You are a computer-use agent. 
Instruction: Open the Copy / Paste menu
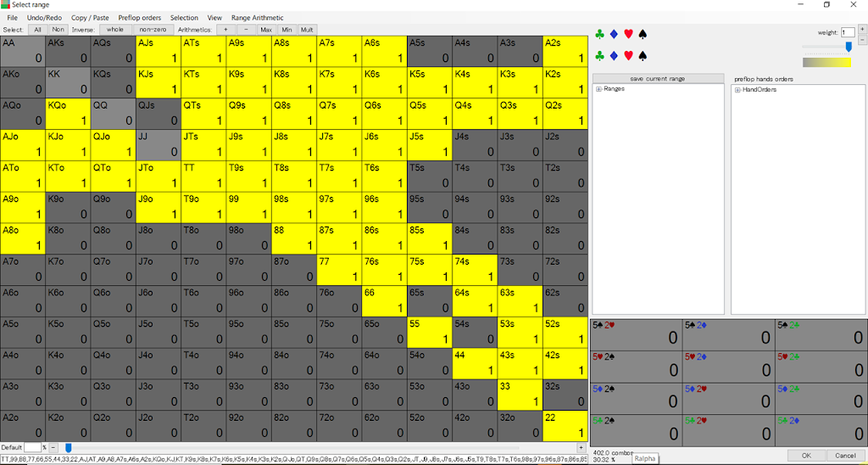click(x=90, y=18)
